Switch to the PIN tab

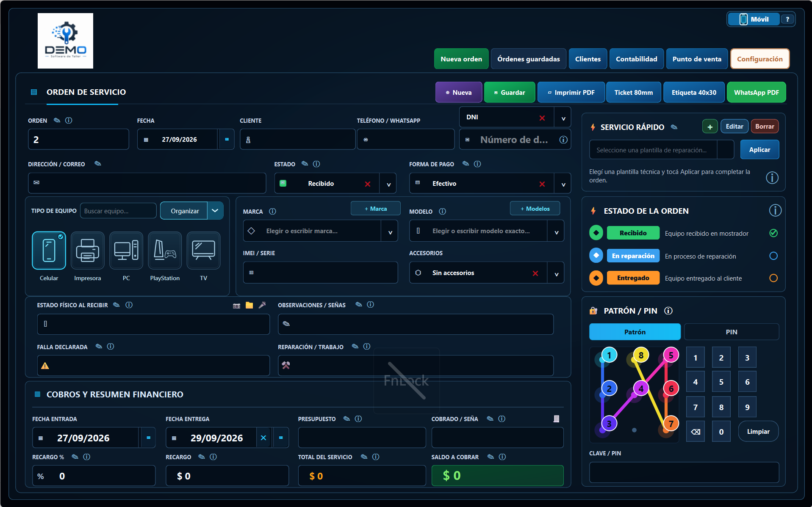tap(732, 332)
